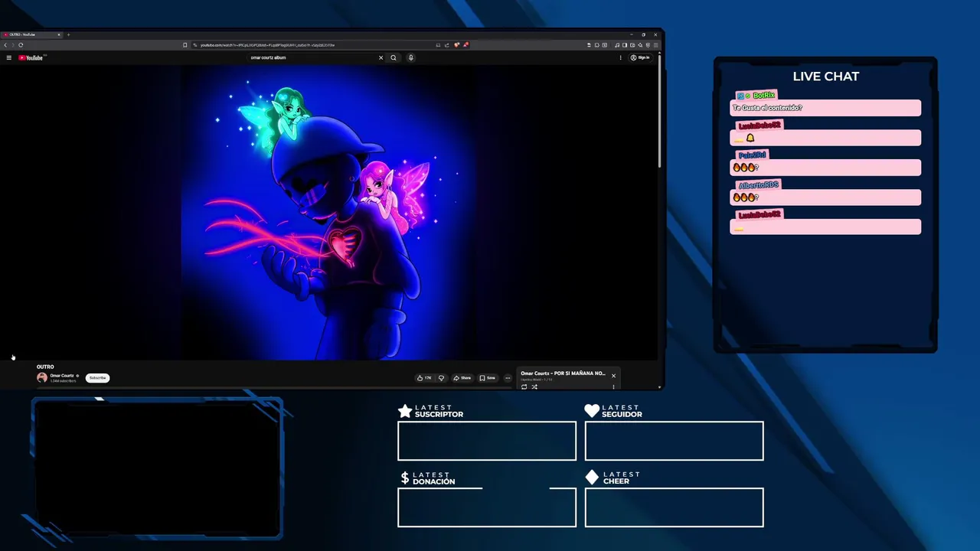The height and width of the screenshot is (551, 980).
Task: Click the shield extension icon
Action: click(x=648, y=45)
